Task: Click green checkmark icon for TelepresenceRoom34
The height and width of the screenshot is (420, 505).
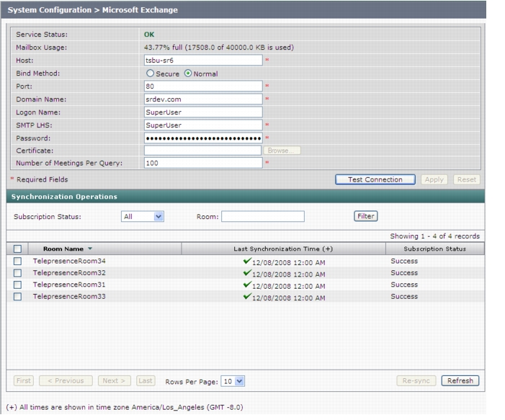Action: 247,261
